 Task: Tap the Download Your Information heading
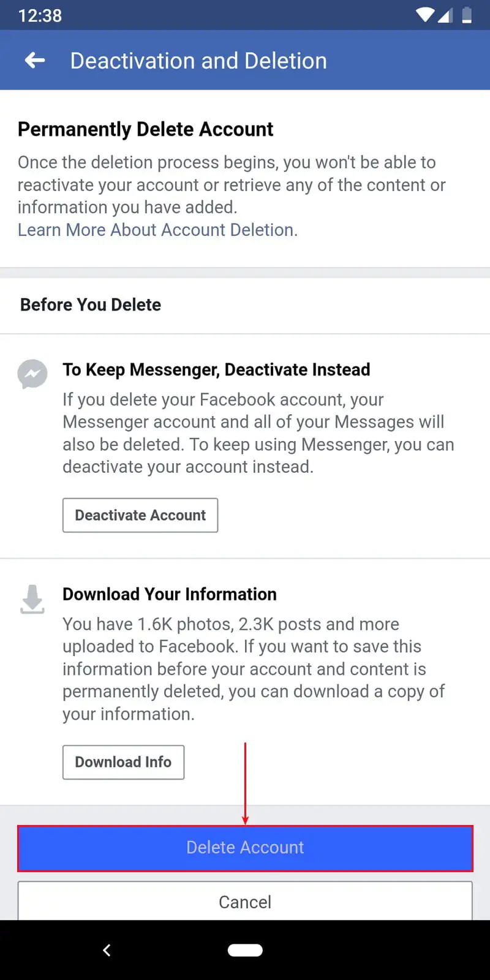pyautogui.click(x=170, y=594)
